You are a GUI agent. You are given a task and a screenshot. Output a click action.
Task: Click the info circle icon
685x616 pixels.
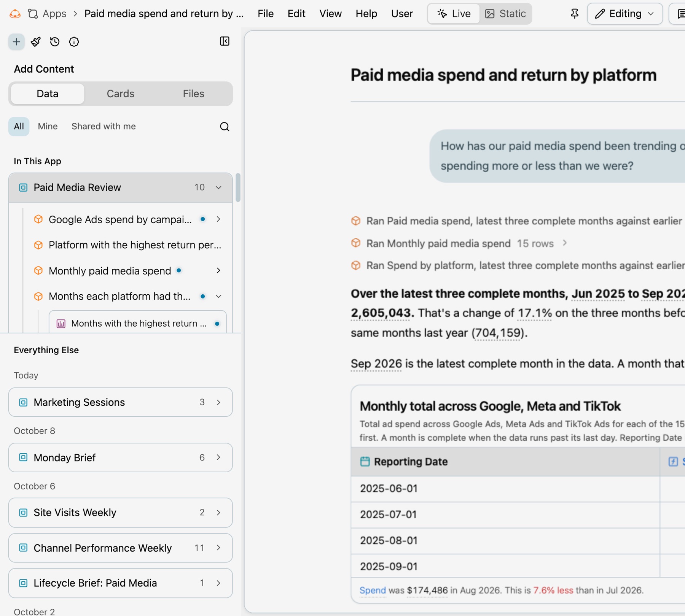click(74, 42)
